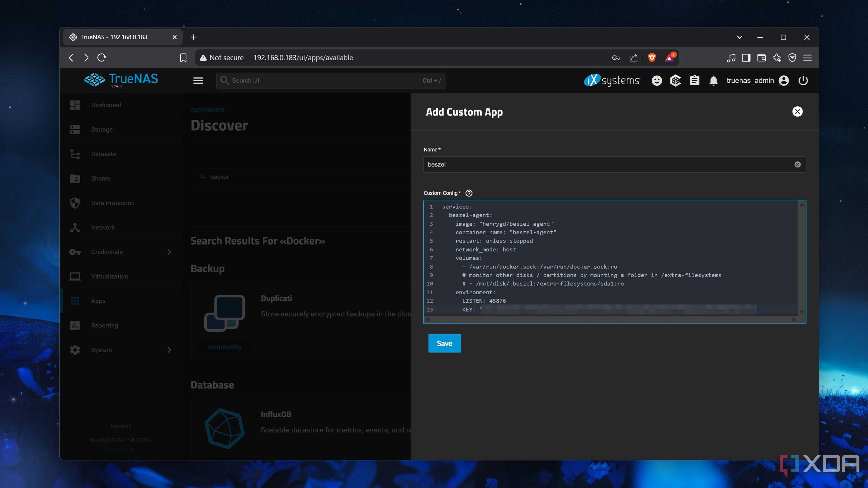Open the browser tab list dropdown arrow
The image size is (868, 488).
click(739, 37)
